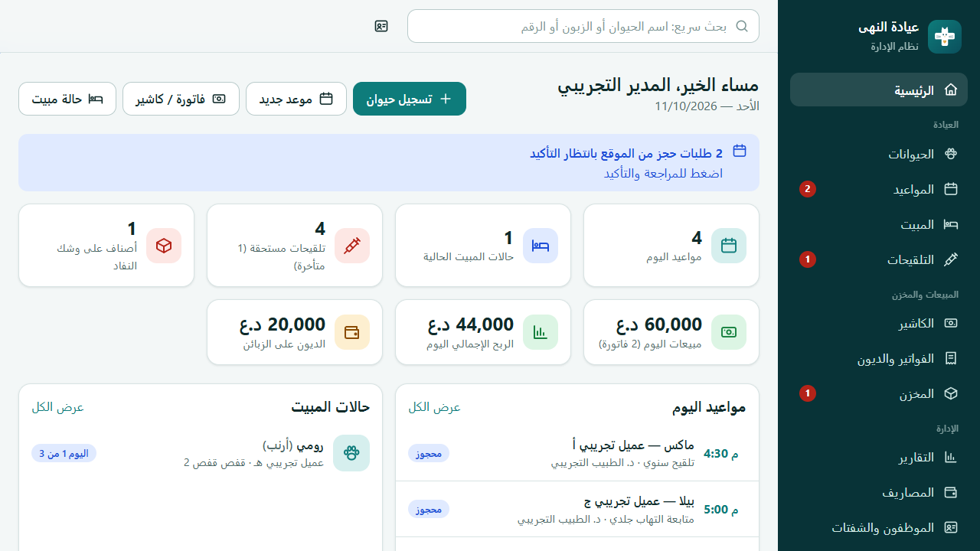980x551 pixels.
Task: Open الكاشير via its sidebar cash icon
Action: (951, 323)
